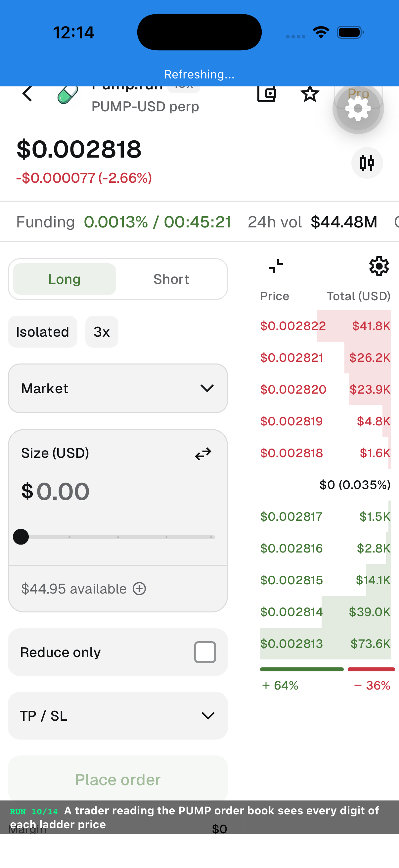
Task: Open the candlestick chart icon
Action: pyautogui.click(x=367, y=163)
